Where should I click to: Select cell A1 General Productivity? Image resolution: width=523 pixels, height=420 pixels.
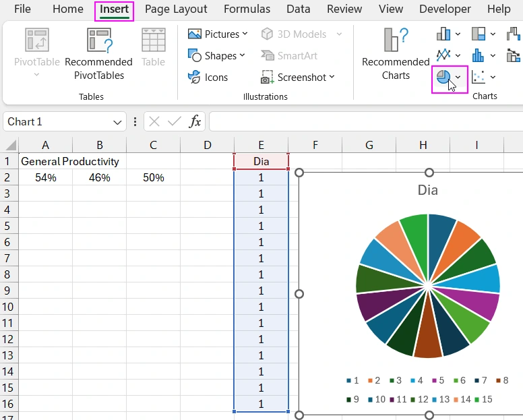click(45, 162)
